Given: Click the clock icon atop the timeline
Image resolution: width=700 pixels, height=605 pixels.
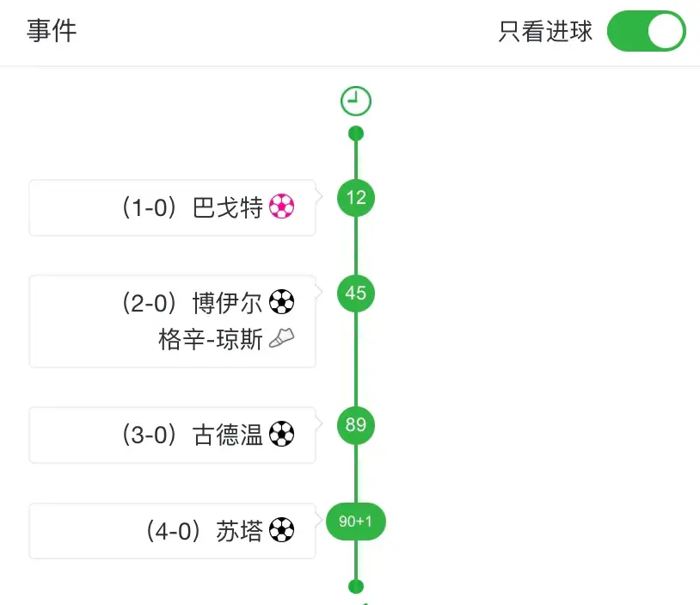Looking at the screenshot, I should (x=356, y=102).
